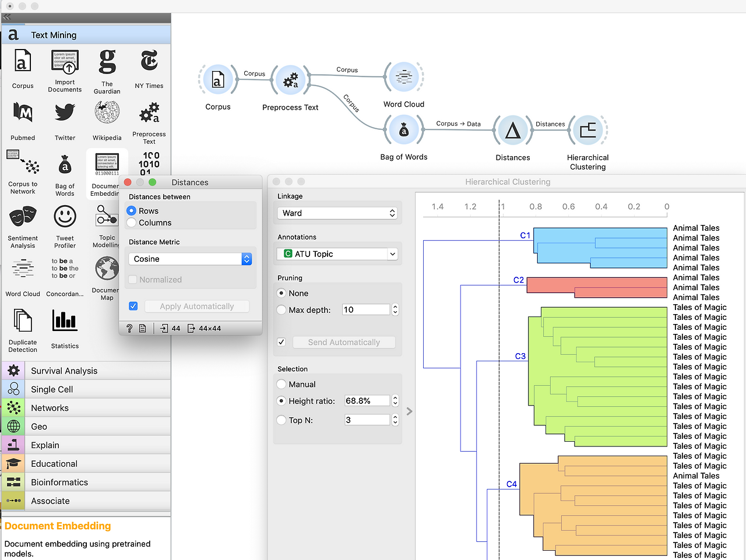Open the Distance Metric Cosine dropdown
Viewport: 746px width, 560px height.
point(190,259)
